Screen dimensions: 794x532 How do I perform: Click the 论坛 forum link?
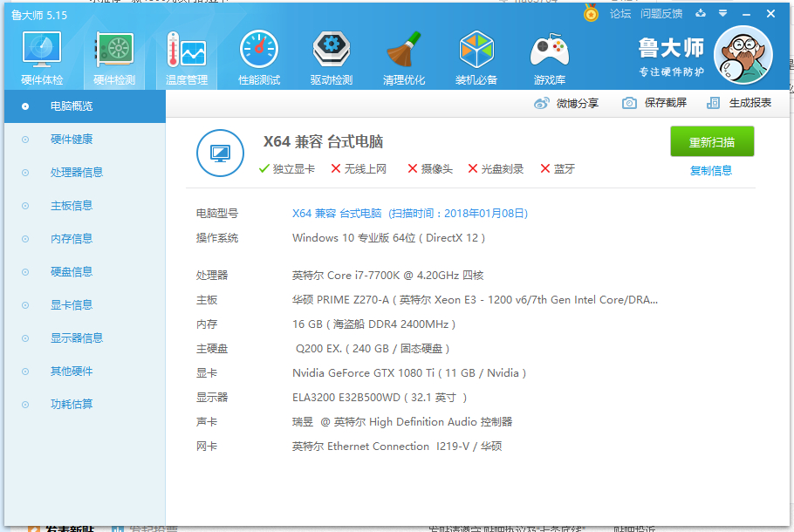click(620, 14)
